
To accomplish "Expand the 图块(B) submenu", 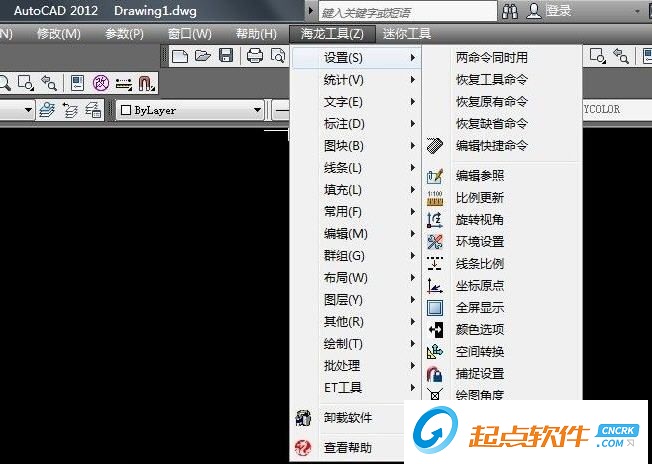I will coord(356,146).
